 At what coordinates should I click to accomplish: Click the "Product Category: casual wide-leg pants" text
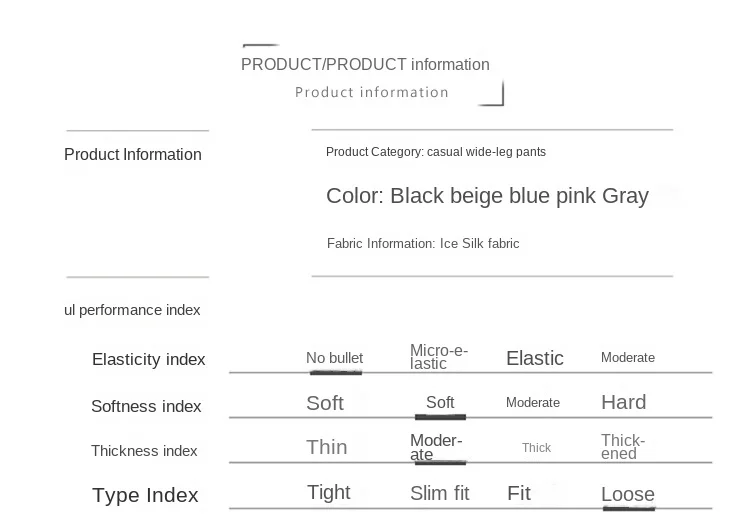436,152
